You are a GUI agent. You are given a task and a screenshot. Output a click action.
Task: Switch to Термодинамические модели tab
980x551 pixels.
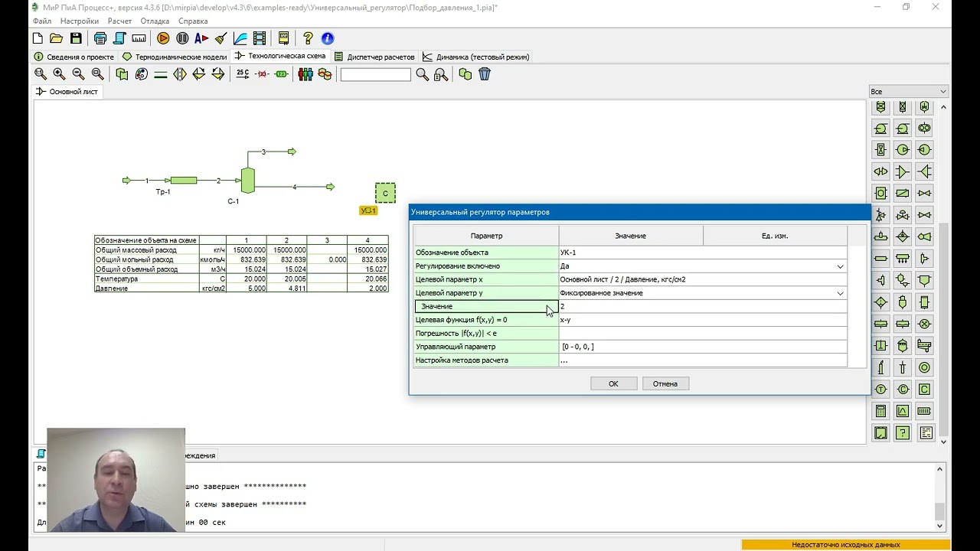coord(175,57)
